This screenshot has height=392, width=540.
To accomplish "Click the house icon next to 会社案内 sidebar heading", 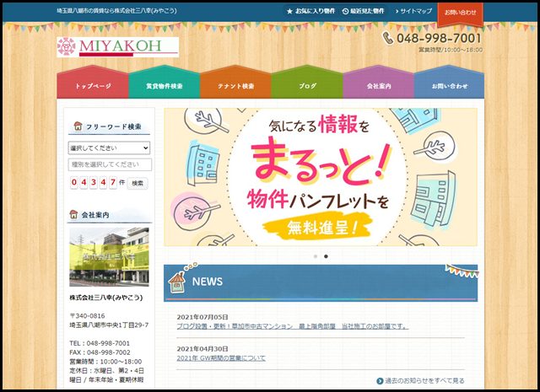I will point(73,214).
